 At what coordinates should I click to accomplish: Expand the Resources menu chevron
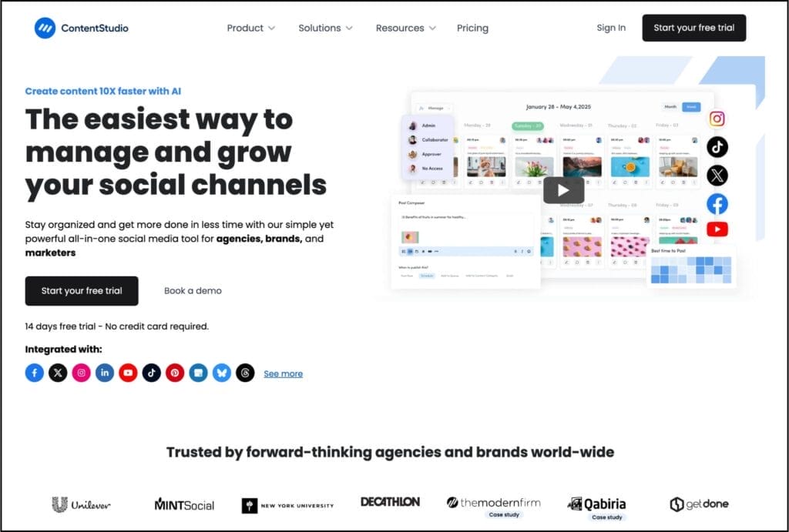click(x=432, y=28)
